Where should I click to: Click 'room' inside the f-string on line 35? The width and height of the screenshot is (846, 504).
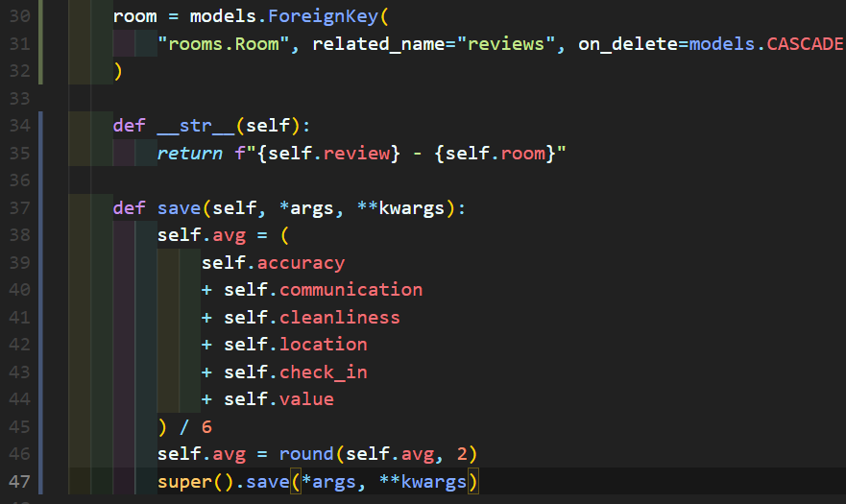coord(522,154)
